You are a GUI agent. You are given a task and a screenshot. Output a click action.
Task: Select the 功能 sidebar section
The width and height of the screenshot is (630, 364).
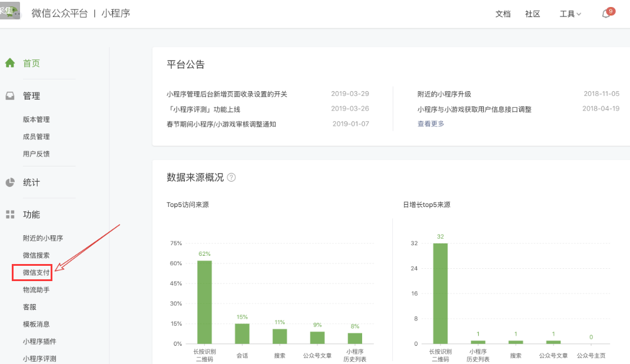pyautogui.click(x=31, y=215)
